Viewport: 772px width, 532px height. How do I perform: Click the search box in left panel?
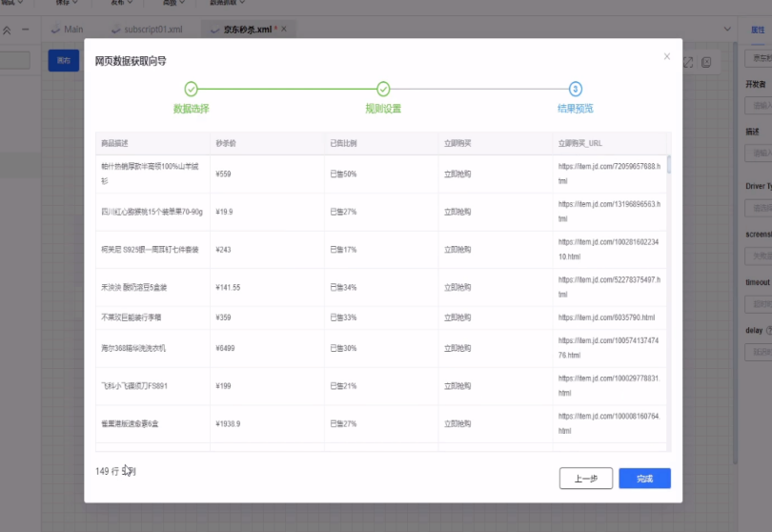point(14,61)
